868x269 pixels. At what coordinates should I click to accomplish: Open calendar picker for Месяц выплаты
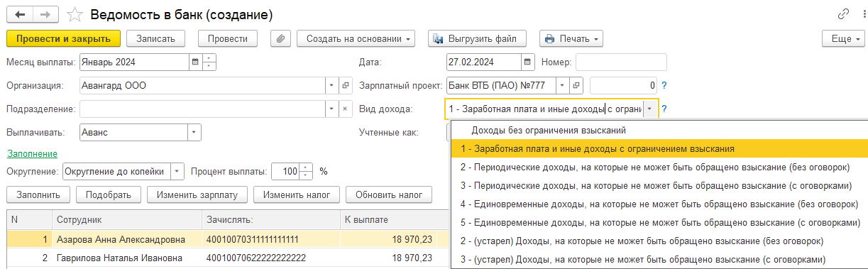[195, 62]
